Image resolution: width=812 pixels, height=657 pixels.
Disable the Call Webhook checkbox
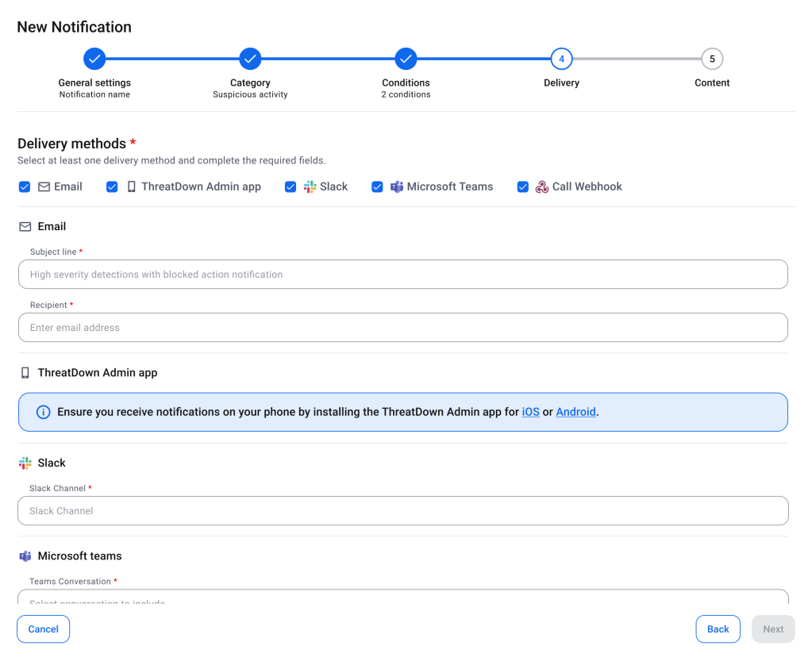(522, 186)
